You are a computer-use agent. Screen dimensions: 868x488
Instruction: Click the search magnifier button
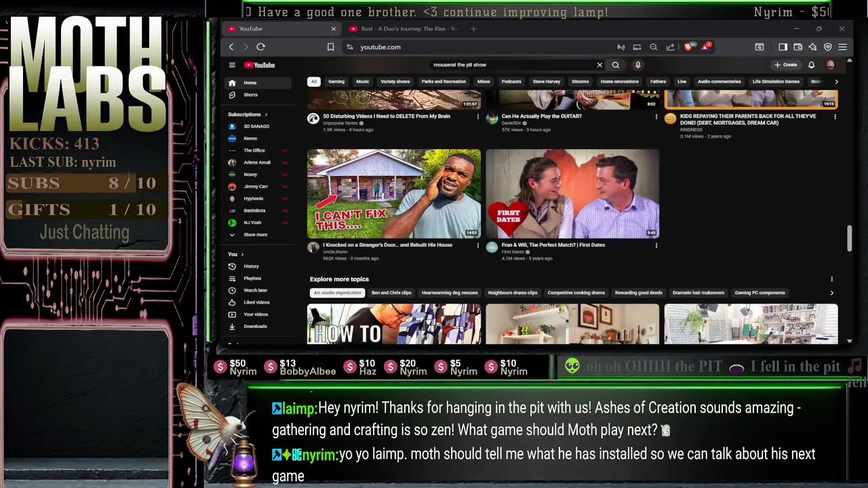coord(616,65)
